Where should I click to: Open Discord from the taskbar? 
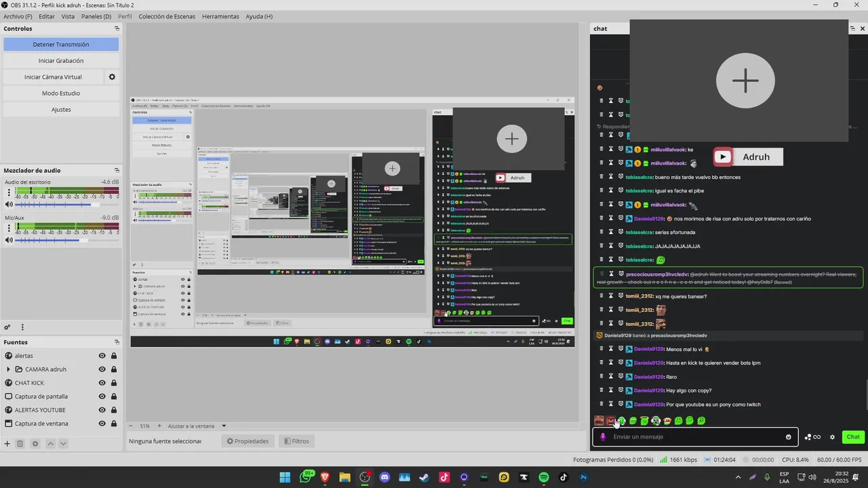[385, 477]
